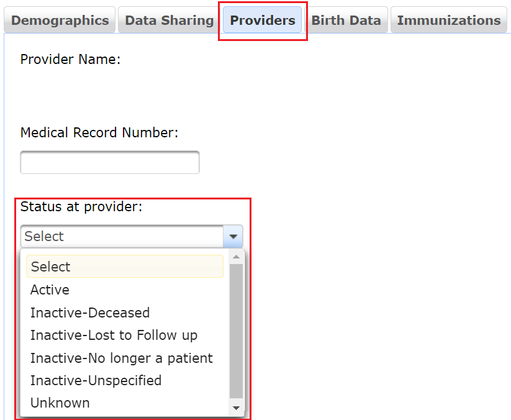This screenshot has height=420, width=511.
Task: Click the status list scrollbar thumb
Action: click(236, 331)
